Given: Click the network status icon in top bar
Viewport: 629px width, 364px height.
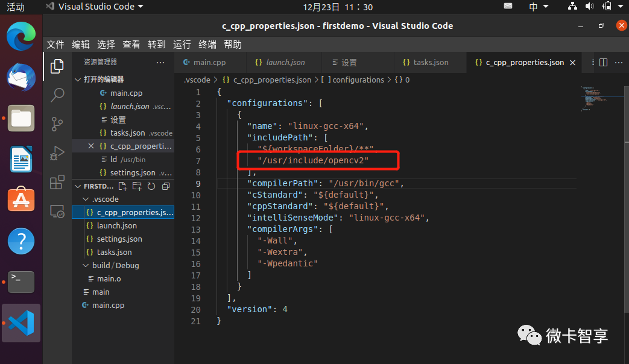Looking at the screenshot, I should (572, 7).
